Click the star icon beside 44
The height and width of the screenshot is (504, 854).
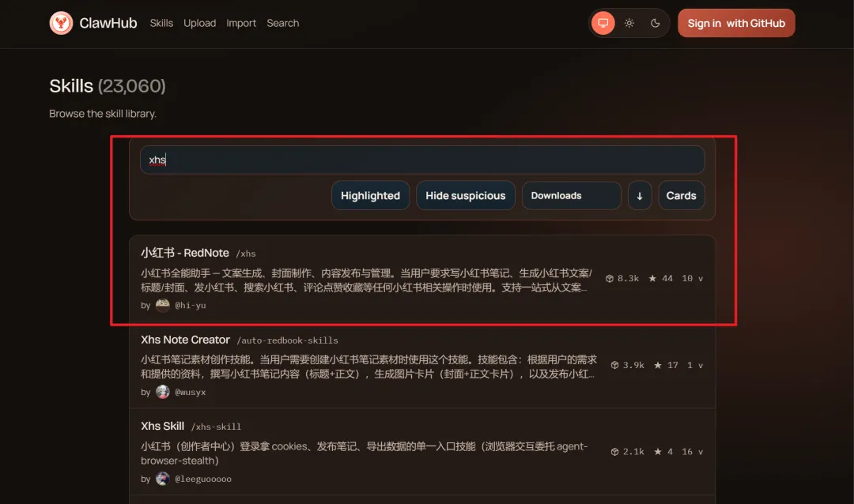tap(652, 278)
